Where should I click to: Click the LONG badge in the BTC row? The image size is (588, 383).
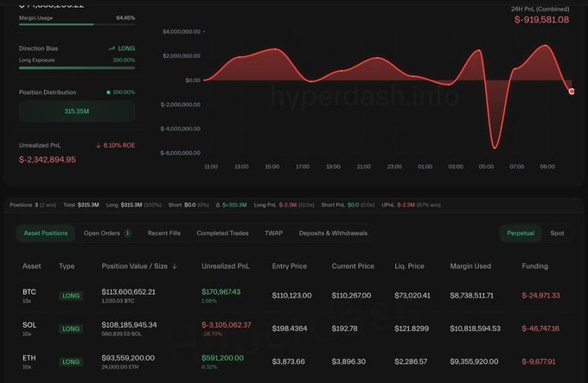70,296
